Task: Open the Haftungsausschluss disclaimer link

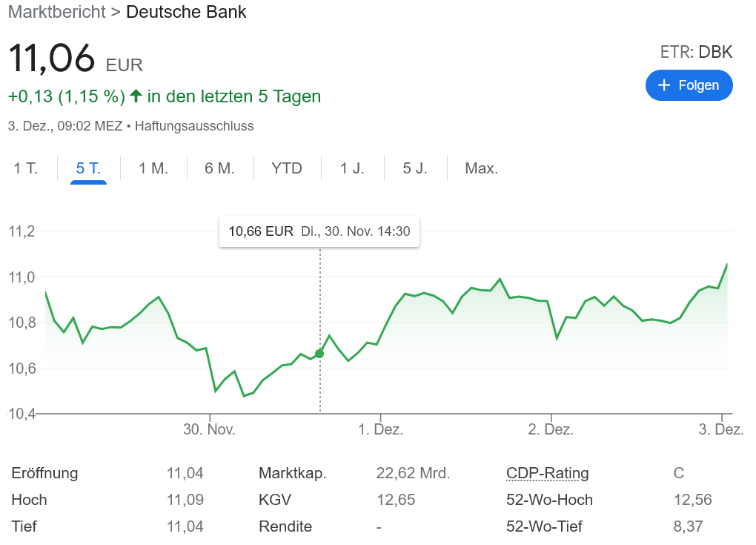Action: coord(194,126)
